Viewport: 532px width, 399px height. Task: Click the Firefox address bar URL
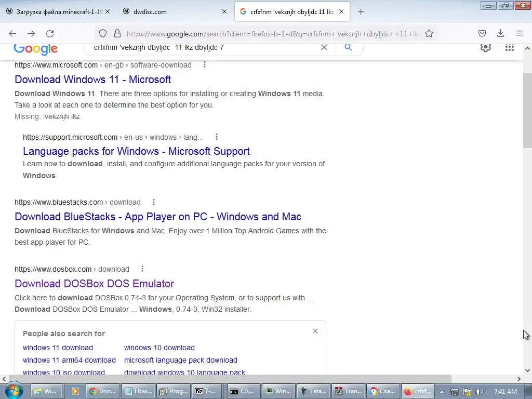click(273, 34)
